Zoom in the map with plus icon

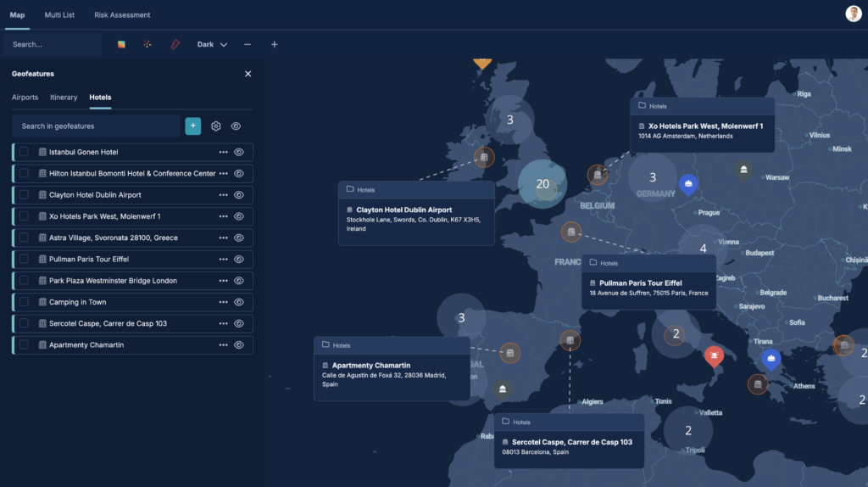click(274, 44)
